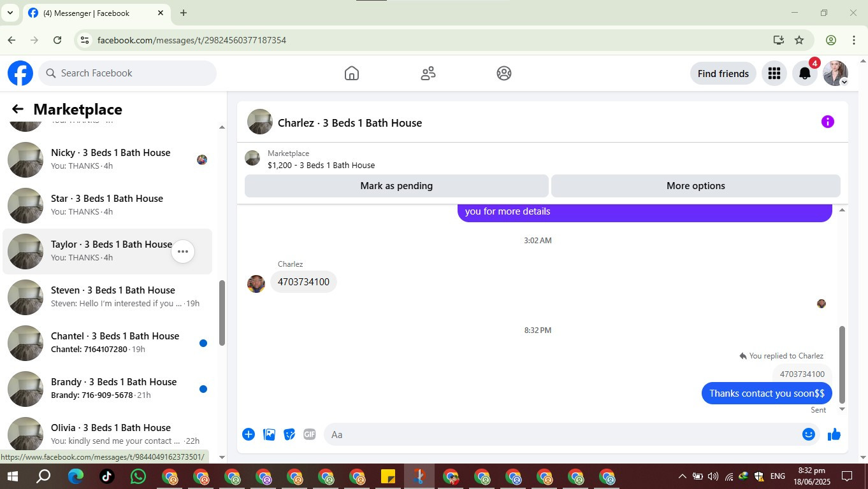Reload the Messenger page
The height and width of the screenshot is (489, 868).
(57, 40)
